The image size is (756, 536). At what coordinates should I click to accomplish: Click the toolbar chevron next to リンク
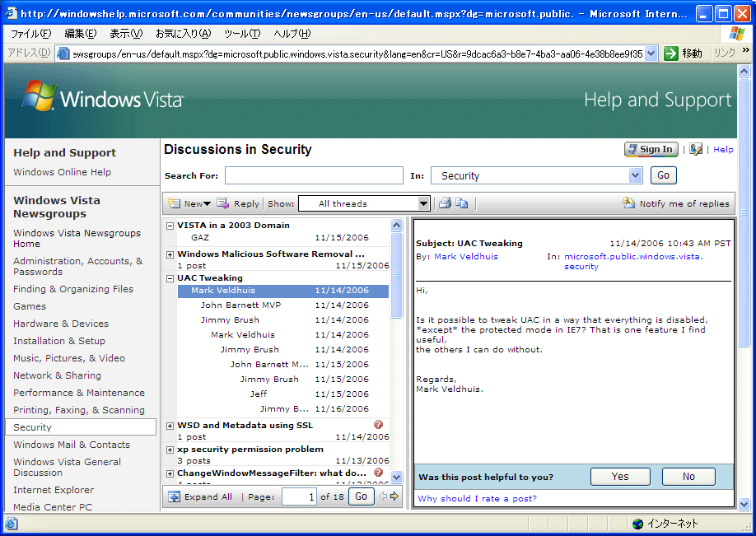click(x=745, y=49)
